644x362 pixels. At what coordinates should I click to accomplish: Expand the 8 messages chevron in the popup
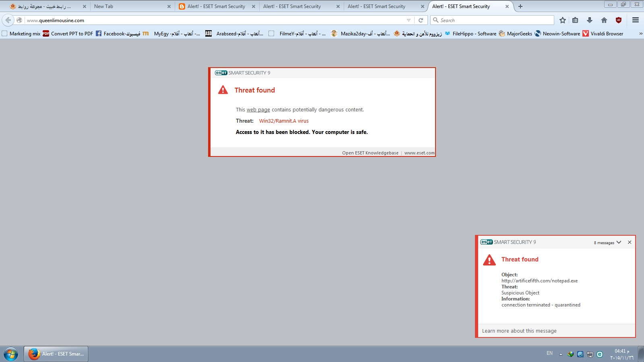[x=619, y=242]
